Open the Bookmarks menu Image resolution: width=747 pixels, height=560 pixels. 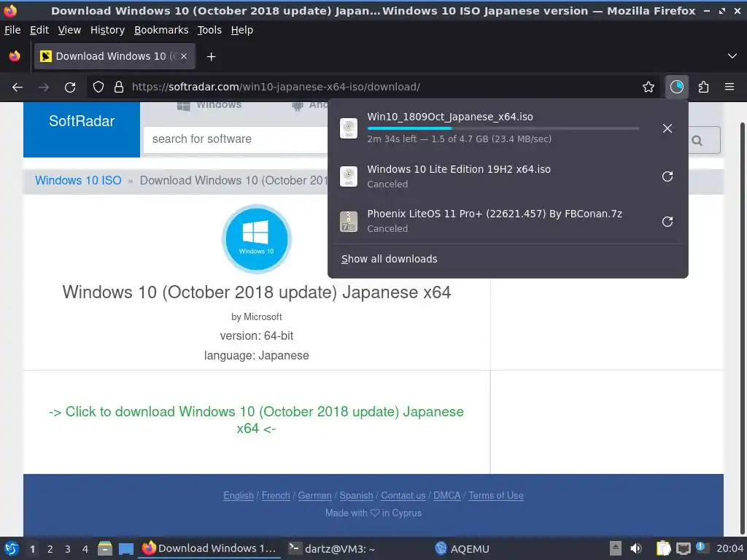point(161,30)
